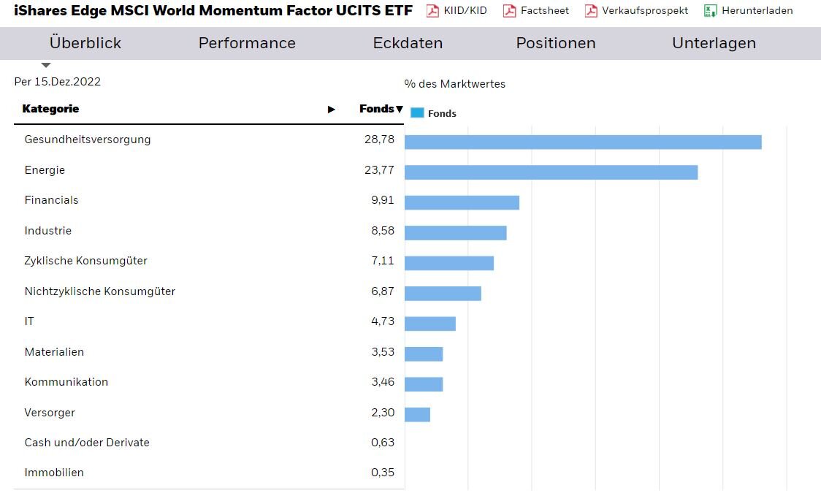Click the Versorger row label
Viewport: 821px width, 504px height.
(50, 413)
